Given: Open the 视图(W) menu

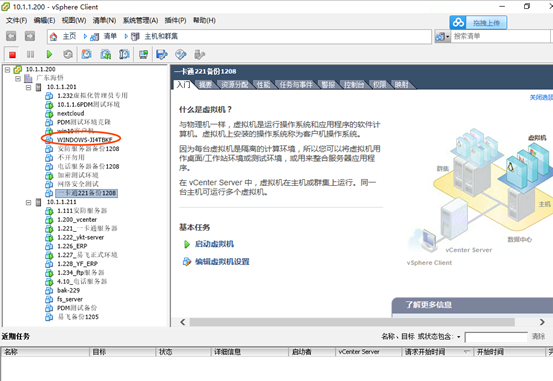Looking at the screenshot, I should pyautogui.click(x=74, y=20).
